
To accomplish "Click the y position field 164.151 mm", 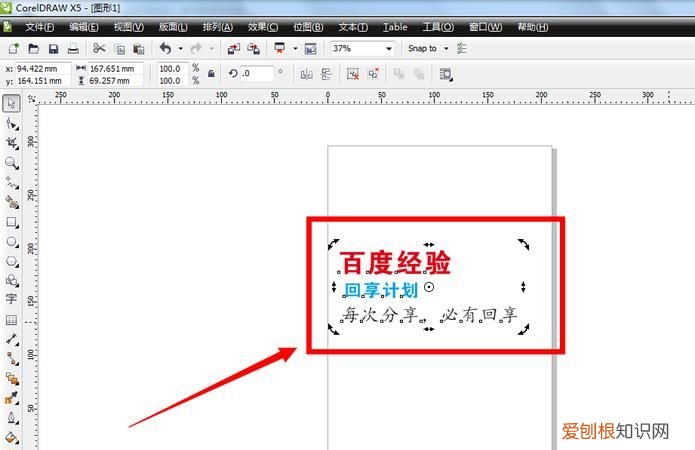I will click(43, 81).
